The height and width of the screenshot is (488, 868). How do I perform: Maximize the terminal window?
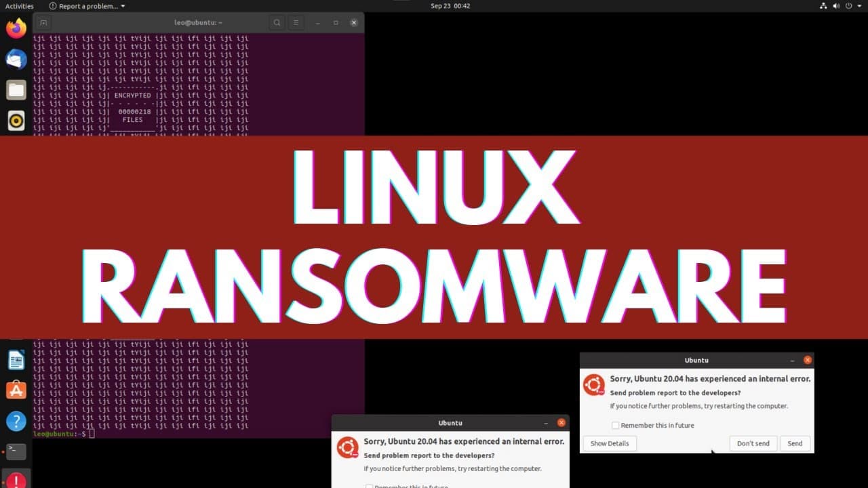point(336,22)
